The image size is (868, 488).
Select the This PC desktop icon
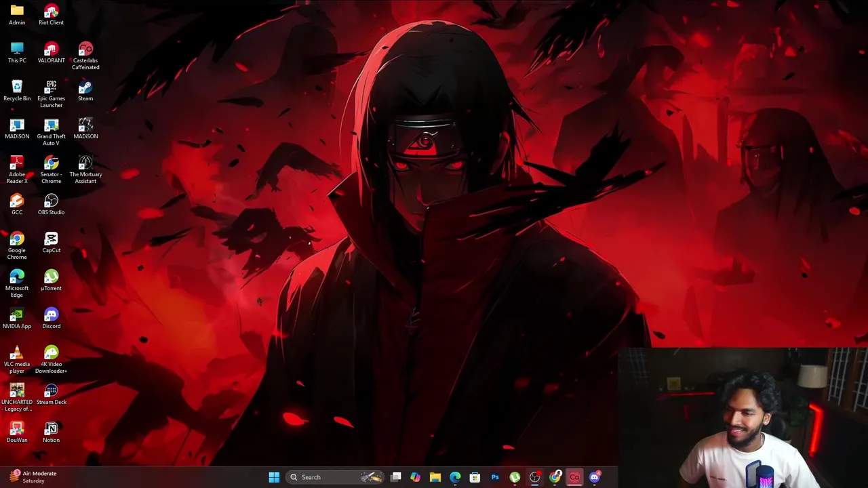(x=17, y=52)
